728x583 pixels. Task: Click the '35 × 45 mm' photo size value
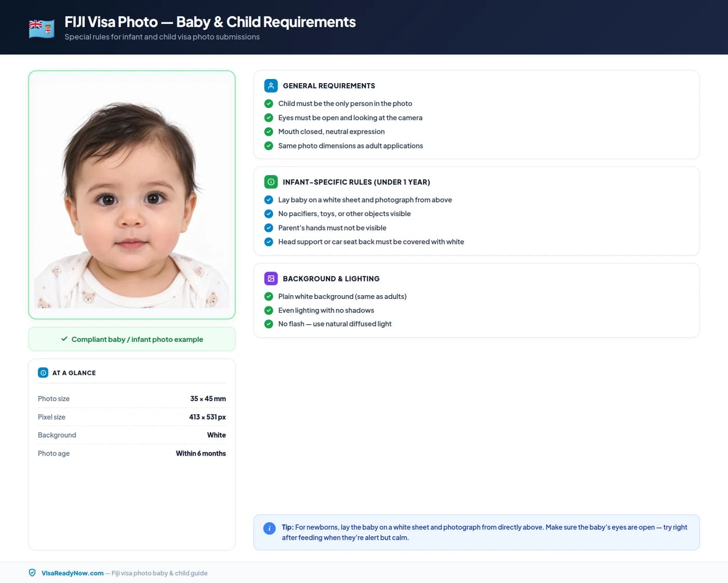208,399
